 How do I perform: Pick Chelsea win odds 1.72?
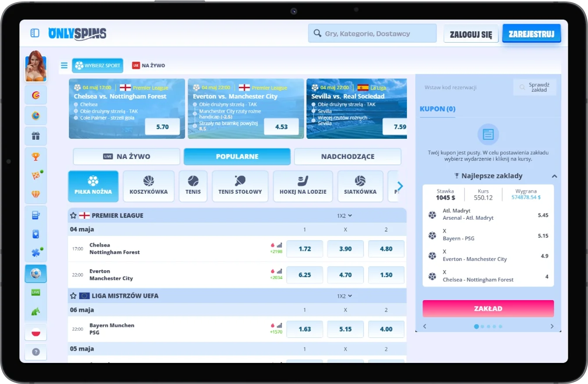305,249
